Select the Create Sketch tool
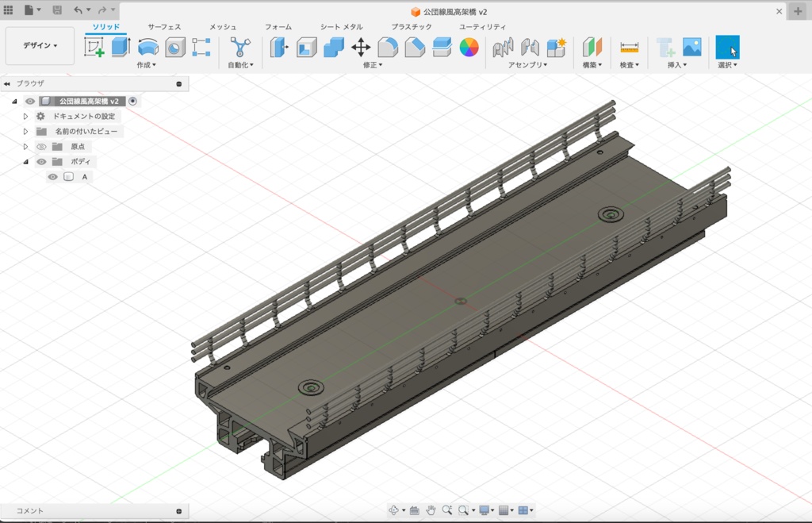This screenshot has width=812, height=523. tap(95, 45)
